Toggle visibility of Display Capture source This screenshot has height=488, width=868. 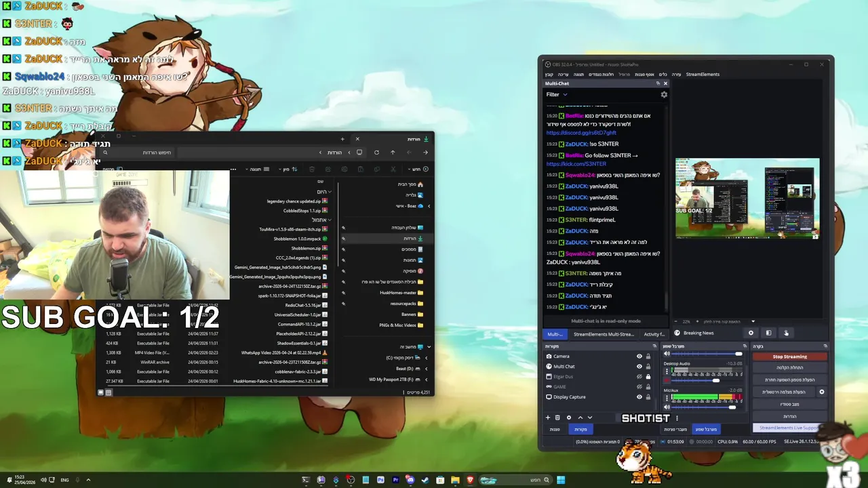tap(639, 397)
